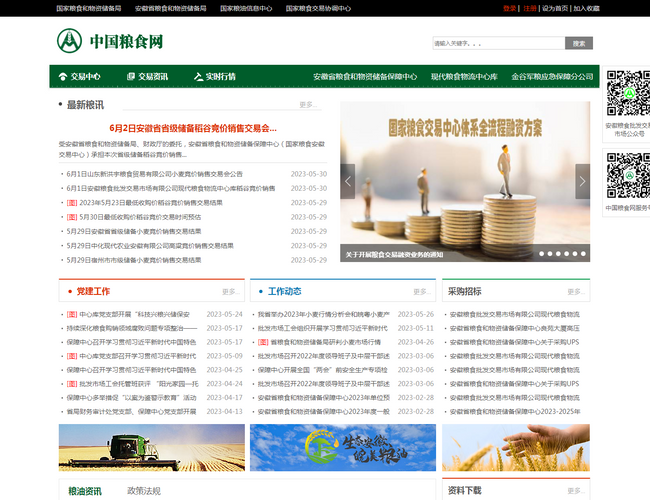Click the 采购招标 panel title

pyautogui.click(x=464, y=291)
